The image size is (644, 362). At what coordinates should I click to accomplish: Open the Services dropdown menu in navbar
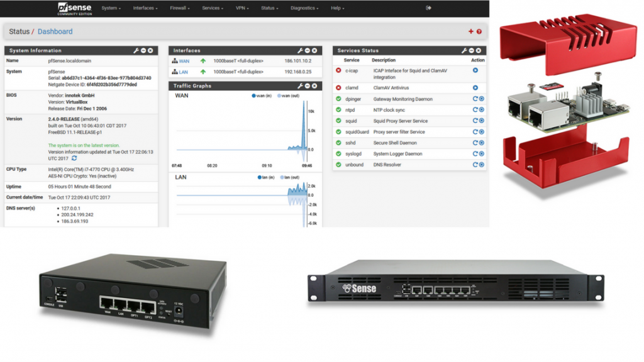tap(213, 8)
